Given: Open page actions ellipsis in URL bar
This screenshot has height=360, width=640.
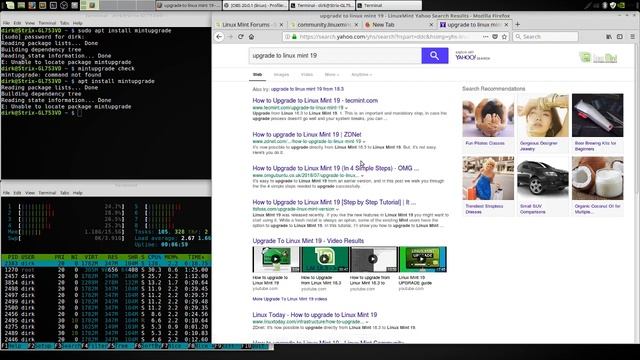Looking at the screenshot, I should [x=485, y=37].
